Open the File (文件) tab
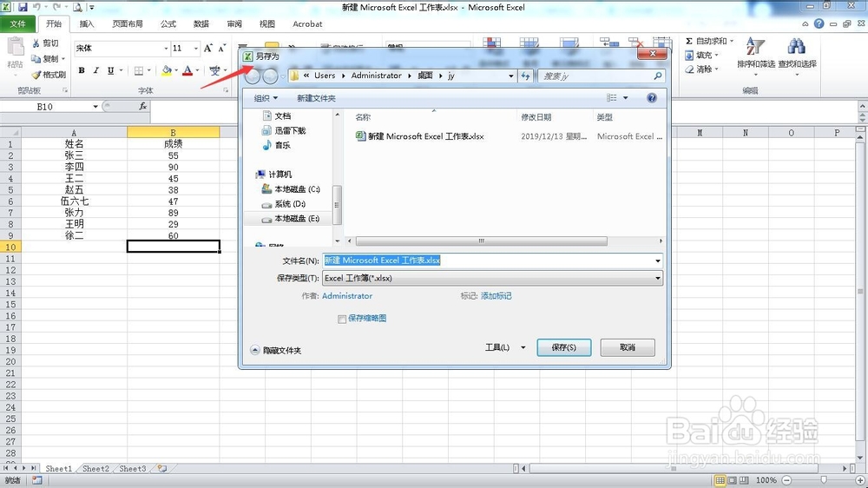Screen dimensions: 868x488 17,23
